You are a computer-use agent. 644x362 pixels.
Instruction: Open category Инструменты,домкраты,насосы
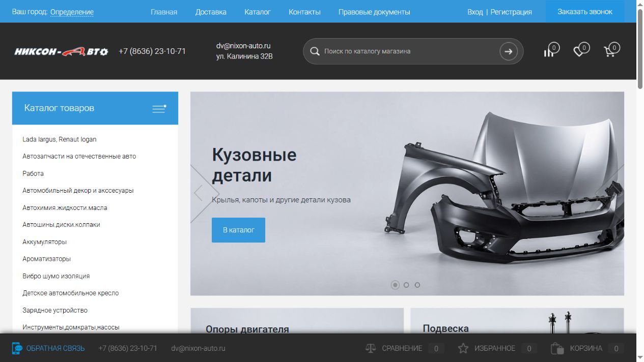point(71,327)
